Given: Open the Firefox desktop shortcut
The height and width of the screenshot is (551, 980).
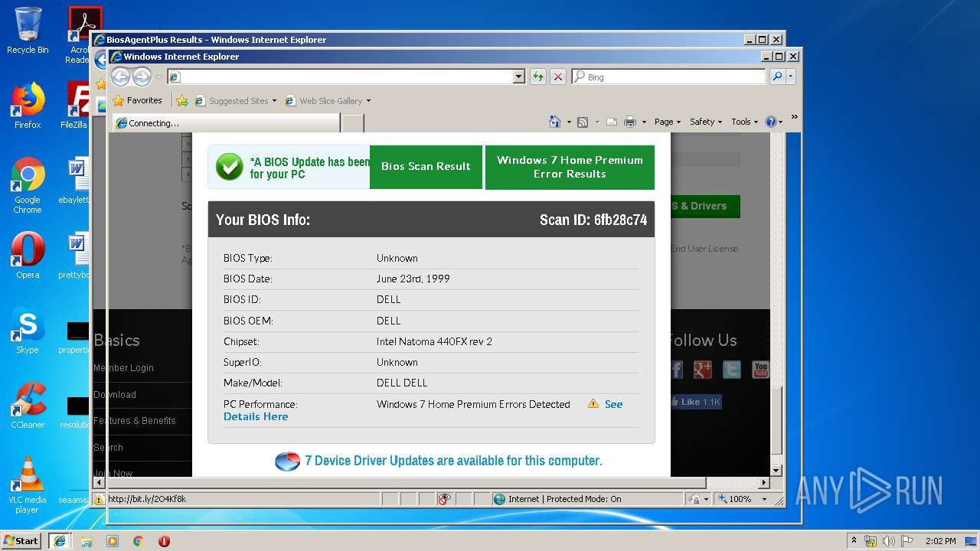Looking at the screenshot, I should (28, 106).
